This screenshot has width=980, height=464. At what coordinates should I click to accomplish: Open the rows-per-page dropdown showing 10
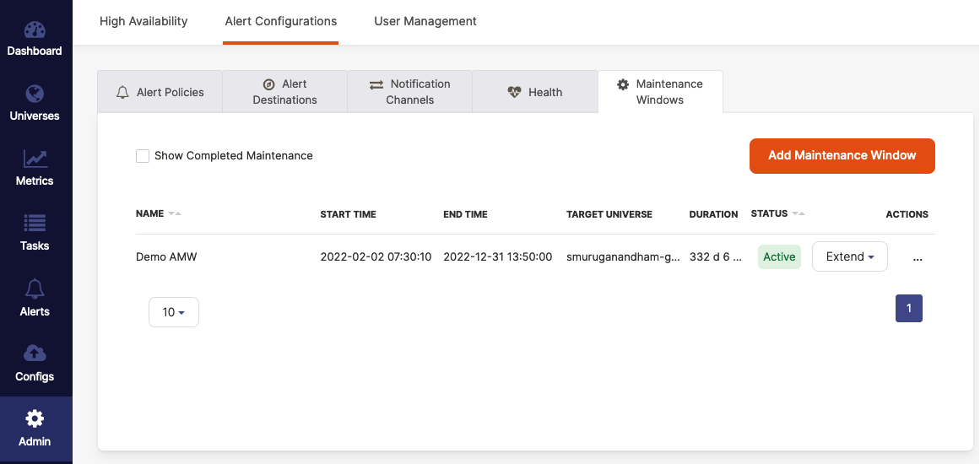click(173, 312)
